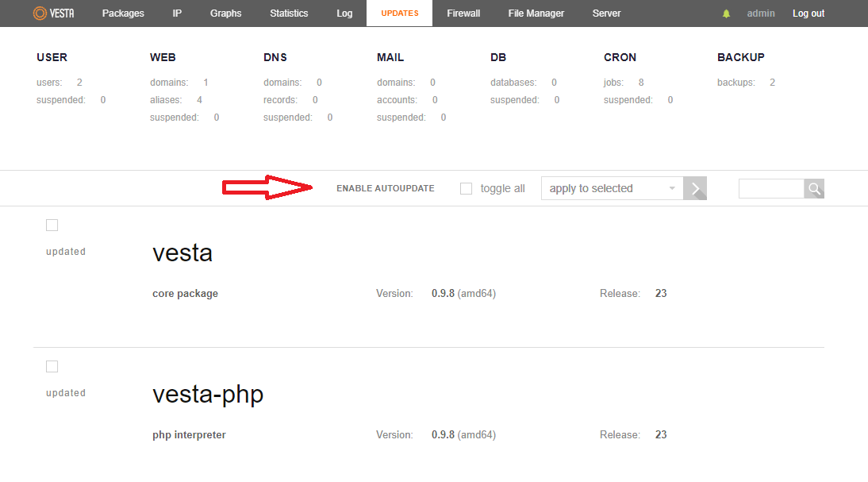
Task: Click the 'databases: 0' stat
Action: pyautogui.click(x=524, y=83)
